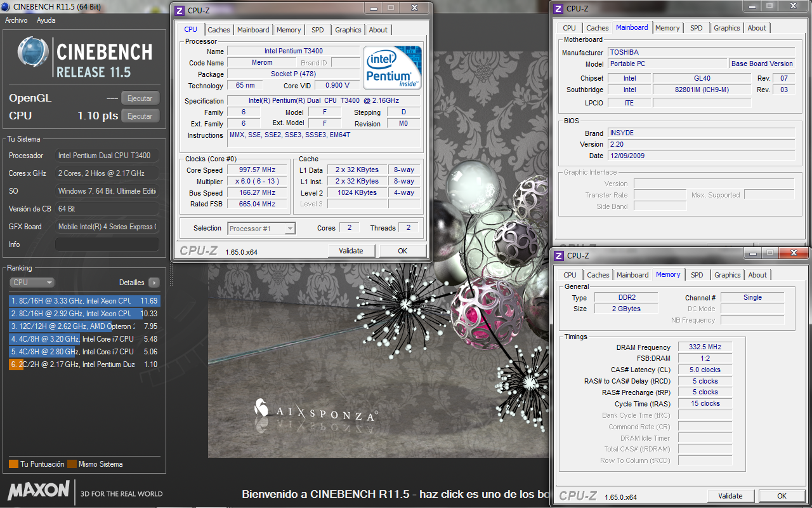Click the MAXON logo

pyautogui.click(x=39, y=490)
